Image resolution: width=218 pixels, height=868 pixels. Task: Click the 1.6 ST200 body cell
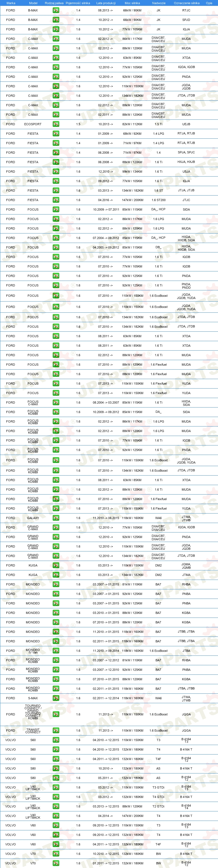point(159,200)
